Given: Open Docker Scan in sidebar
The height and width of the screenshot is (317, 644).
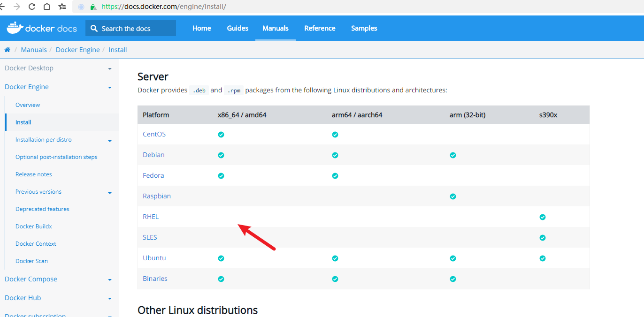Looking at the screenshot, I should [x=31, y=261].
